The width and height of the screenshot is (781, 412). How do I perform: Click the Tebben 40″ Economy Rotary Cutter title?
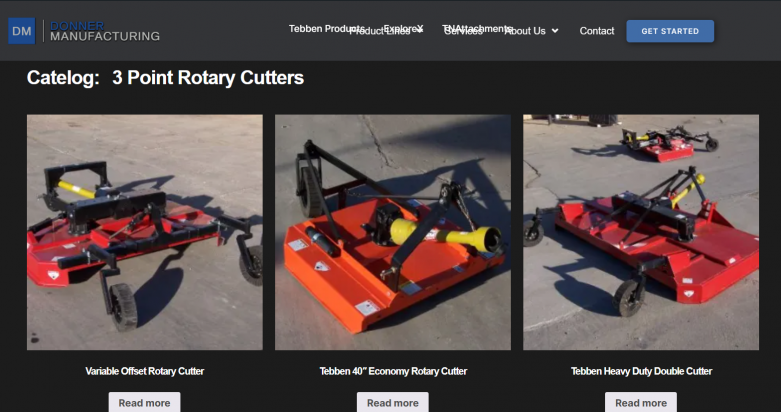(x=393, y=371)
